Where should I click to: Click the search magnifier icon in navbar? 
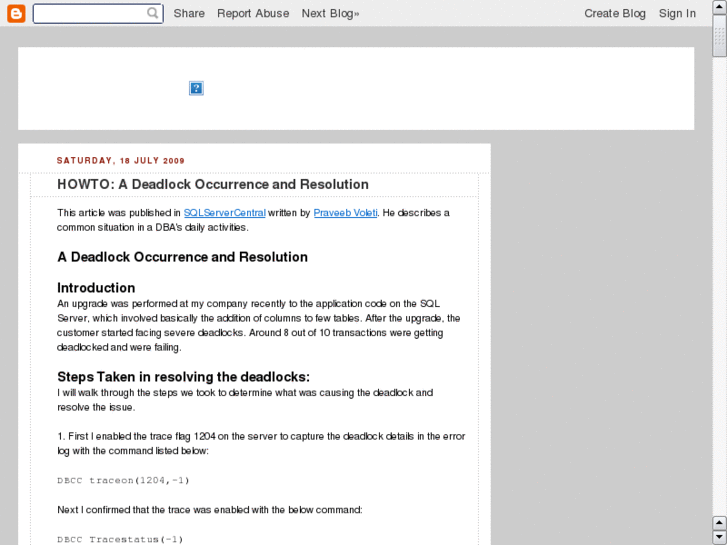(x=153, y=13)
